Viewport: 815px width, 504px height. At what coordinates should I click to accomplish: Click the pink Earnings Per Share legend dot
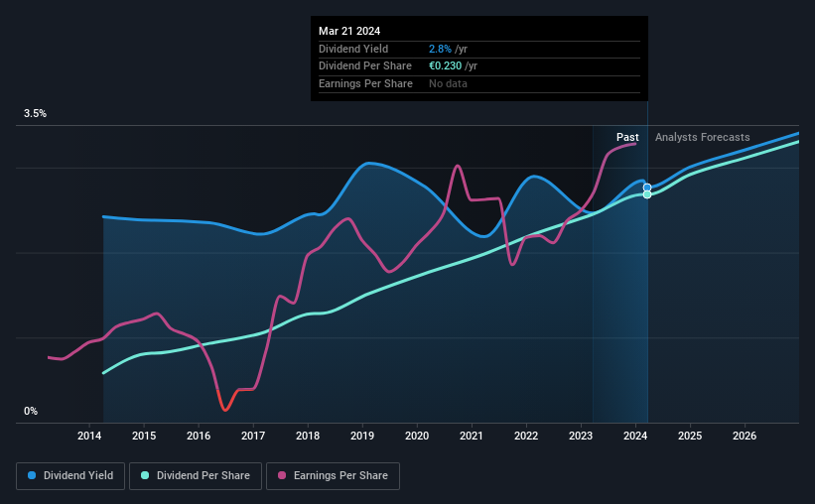point(282,475)
